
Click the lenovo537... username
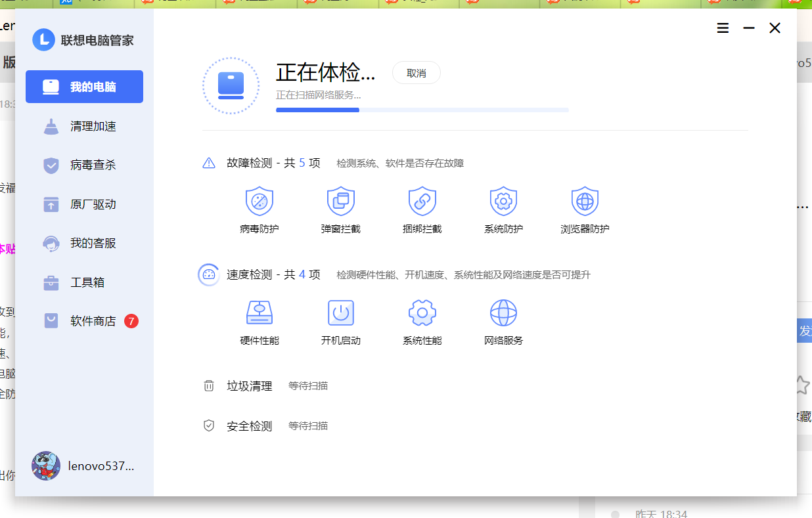click(101, 466)
